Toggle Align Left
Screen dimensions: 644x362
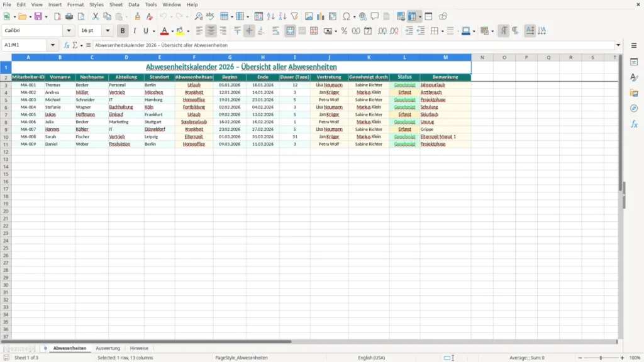pos(199,31)
